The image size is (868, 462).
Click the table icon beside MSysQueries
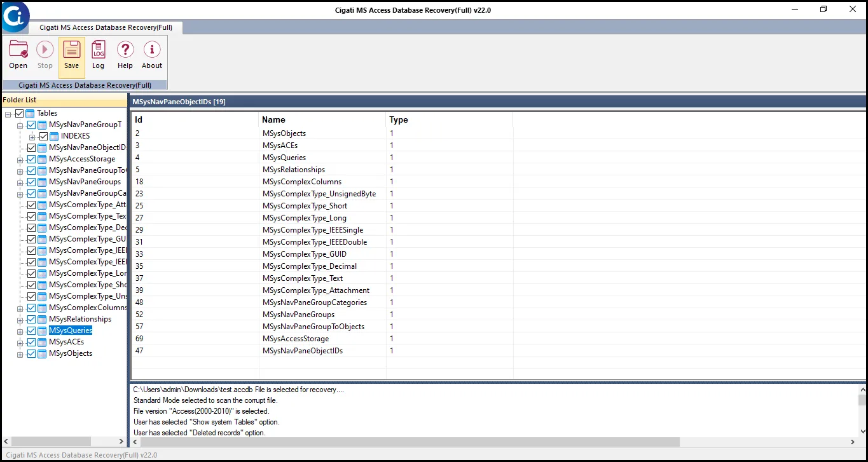pos(42,330)
